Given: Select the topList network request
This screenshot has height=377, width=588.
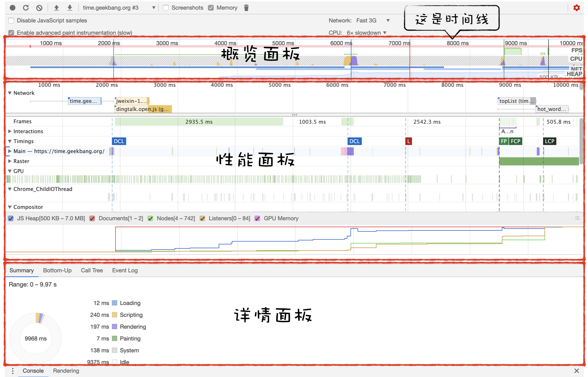Looking at the screenshot, I should pos(517,101).
